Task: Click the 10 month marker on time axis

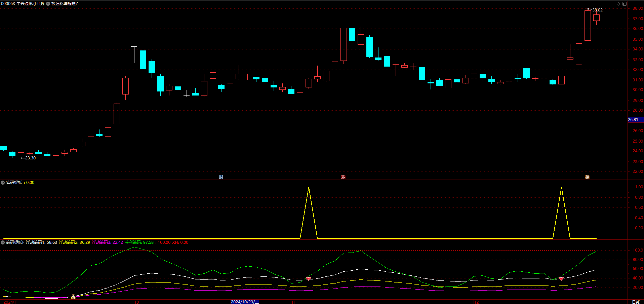Action: click(136, 302)
